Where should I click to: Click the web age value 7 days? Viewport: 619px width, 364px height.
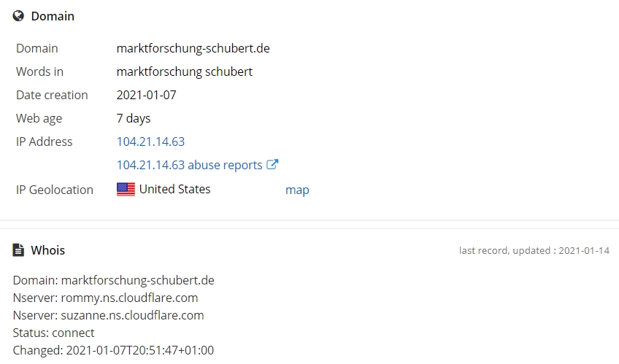click(x=134, y=118)
